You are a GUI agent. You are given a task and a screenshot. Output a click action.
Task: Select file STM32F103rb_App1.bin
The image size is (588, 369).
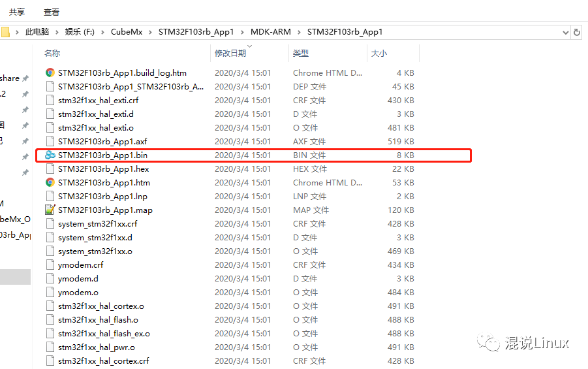click(x=102, y=155)
